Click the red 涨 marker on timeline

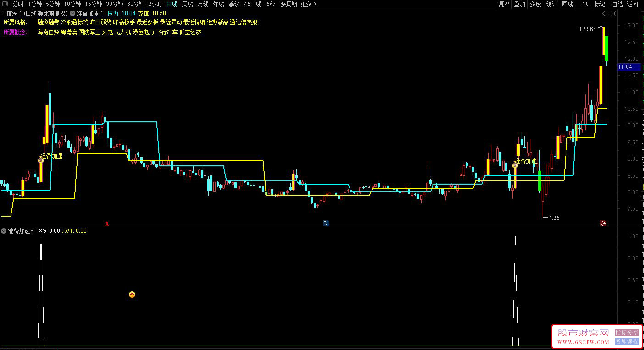tap(603, 224)
